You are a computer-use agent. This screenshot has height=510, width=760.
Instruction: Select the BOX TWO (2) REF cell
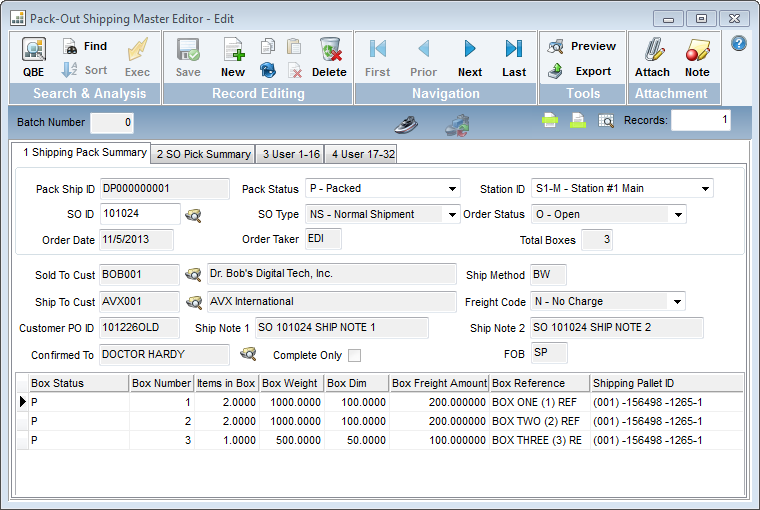(x=539, y=421)
